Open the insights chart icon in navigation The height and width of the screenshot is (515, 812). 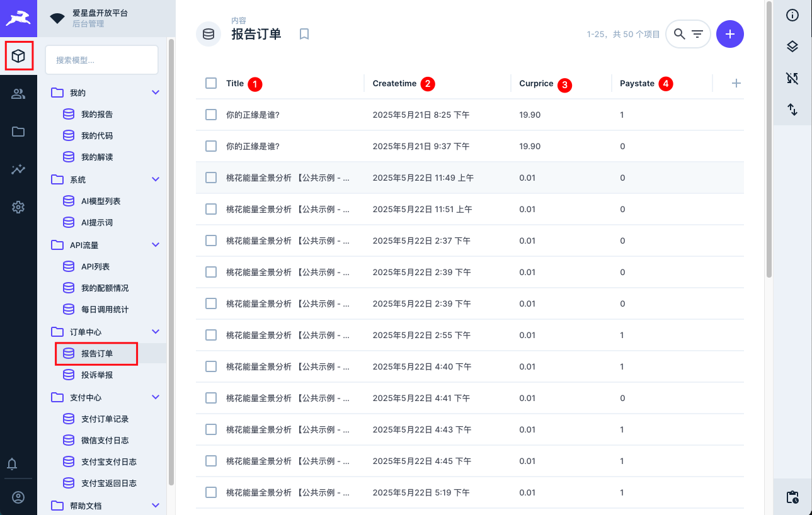[18, 169]
